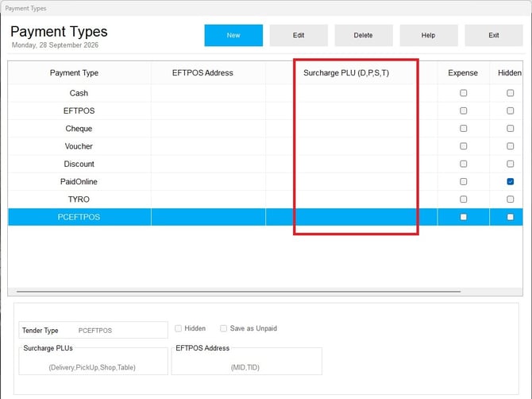Tick Hidden checkbox in PCEFTPOS row
The height and width of the screenshot is (399, 532).
click(x=510, y=217)
